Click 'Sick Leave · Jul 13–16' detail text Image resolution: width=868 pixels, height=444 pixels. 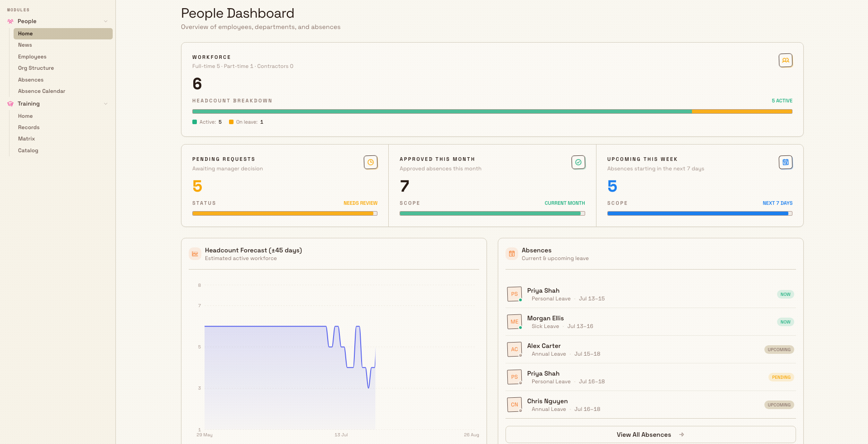[562, 326]
